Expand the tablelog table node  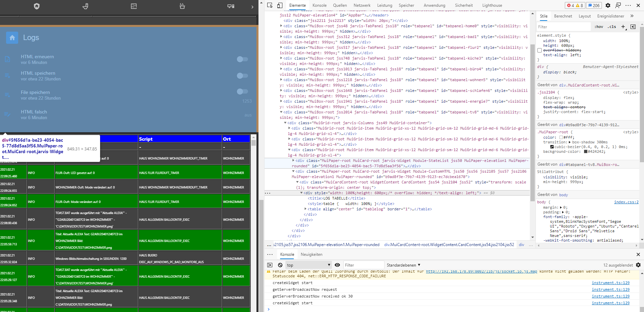(x=306, y=209)
